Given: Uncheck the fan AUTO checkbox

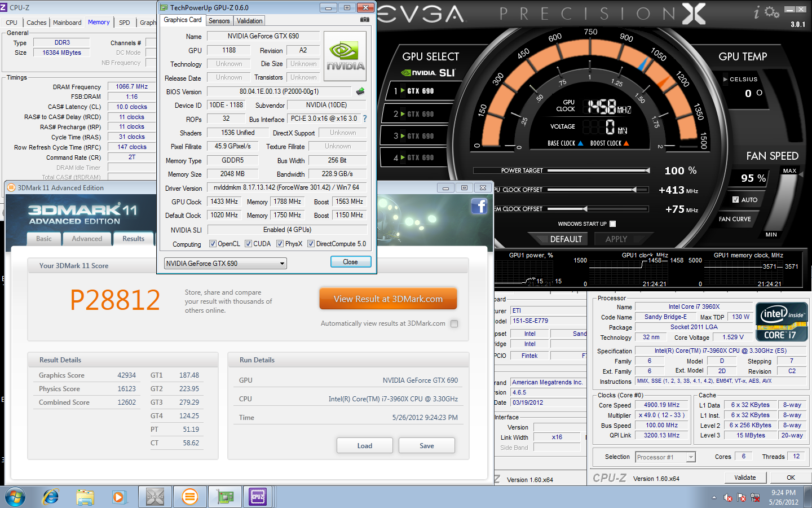Looking at the screenshot, I should coord(735,199).
